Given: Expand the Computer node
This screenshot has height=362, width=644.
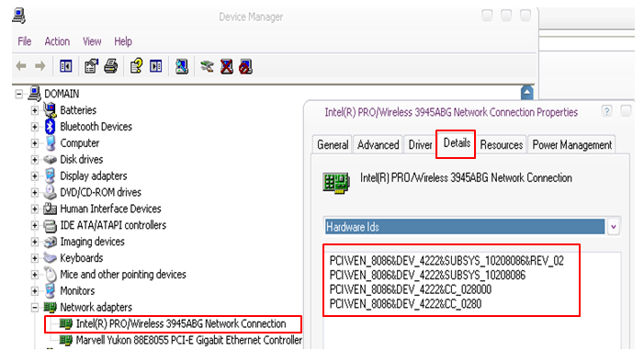Looking at the screenshot, I should pyautogui.click(x=35, y=143).
